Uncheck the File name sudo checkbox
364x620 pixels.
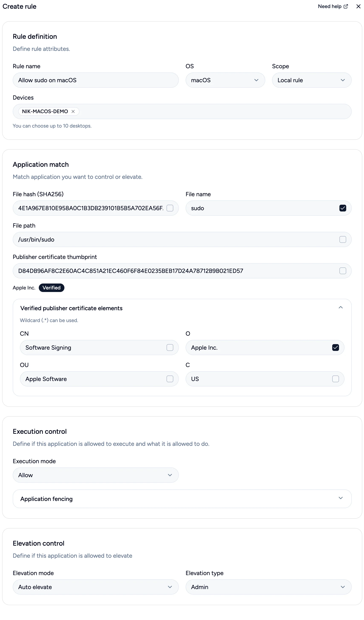coord(343,208)
